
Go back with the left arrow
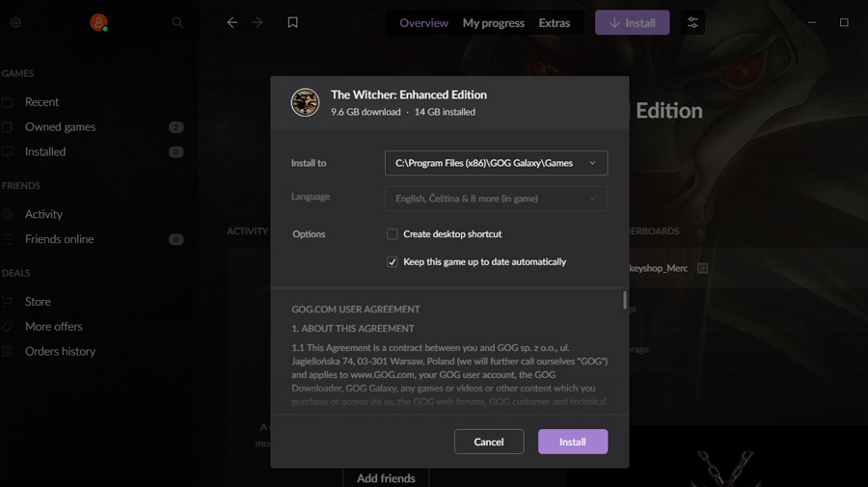pyautogui.click(x=232, y=22)
